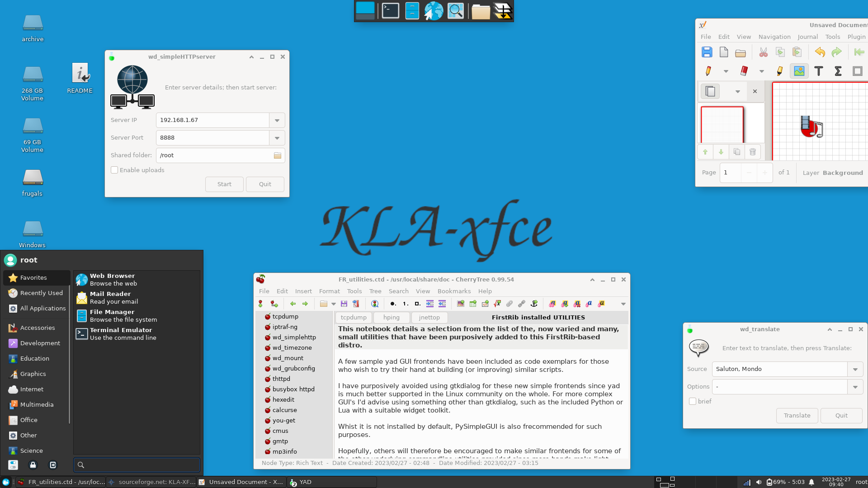
Task: Switch to the hping tab
Action: point(391,317)
